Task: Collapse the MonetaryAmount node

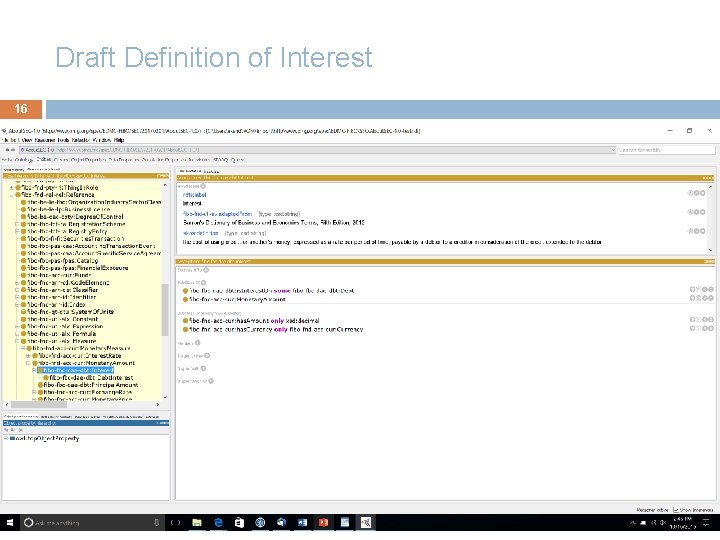Action: [28, 363]
